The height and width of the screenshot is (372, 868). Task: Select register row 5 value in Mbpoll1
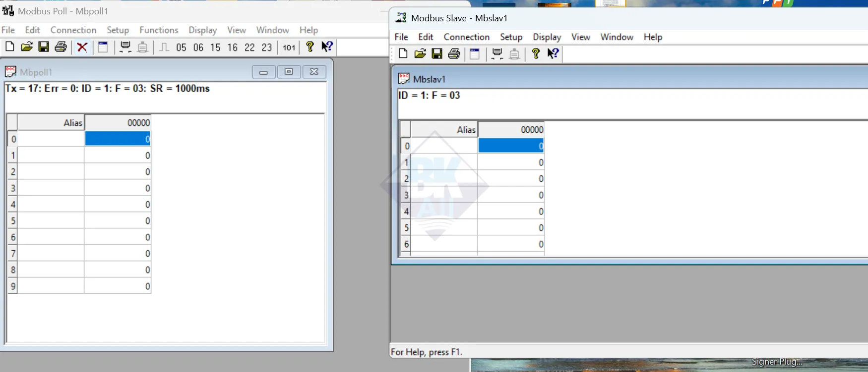click(118, 221)
